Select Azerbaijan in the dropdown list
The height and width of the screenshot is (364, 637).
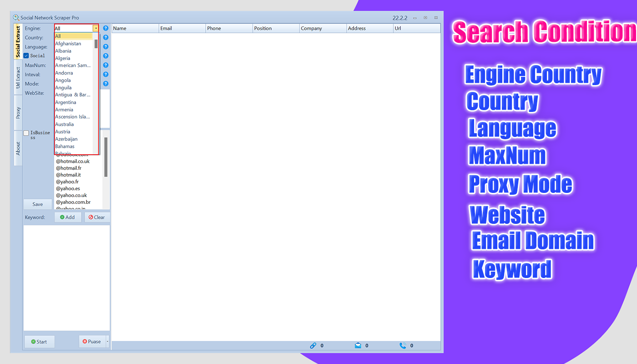pyautogui.click(x=73, y=139)
